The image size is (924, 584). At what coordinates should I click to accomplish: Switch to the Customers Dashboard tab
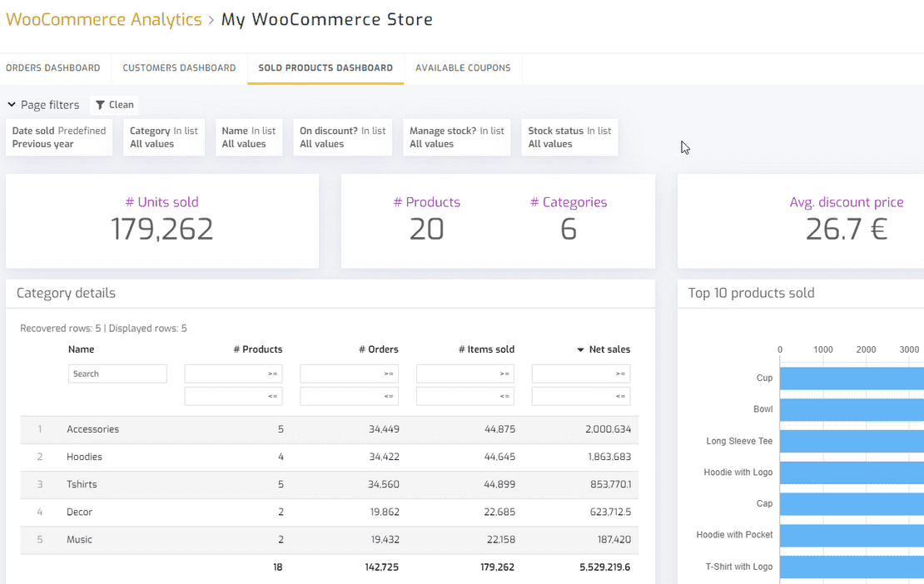coord(179,68)
